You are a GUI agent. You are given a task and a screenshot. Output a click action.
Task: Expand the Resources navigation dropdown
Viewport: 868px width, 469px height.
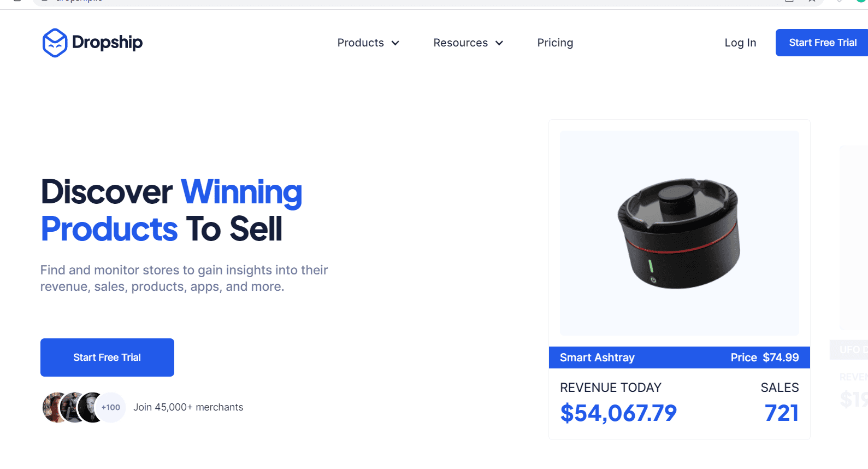468,43
